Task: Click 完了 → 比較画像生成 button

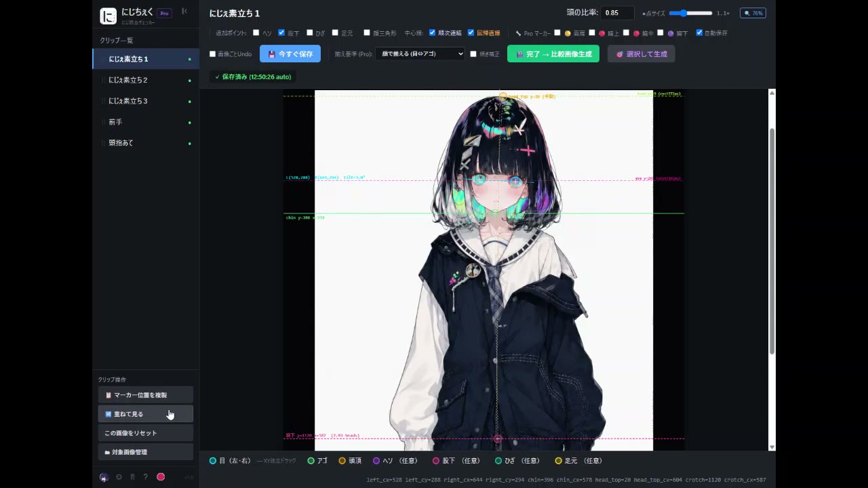Action: tap(553, 54)
